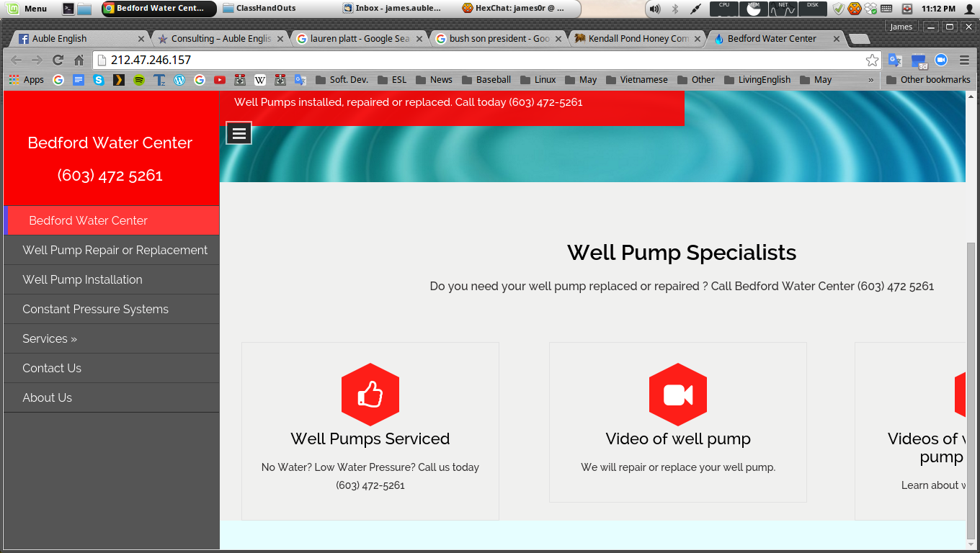The width and height of the screenshot is (980, 553).
Task: Click the hamburger menu toggle on the webpage
Action: [x=239, y=133]
